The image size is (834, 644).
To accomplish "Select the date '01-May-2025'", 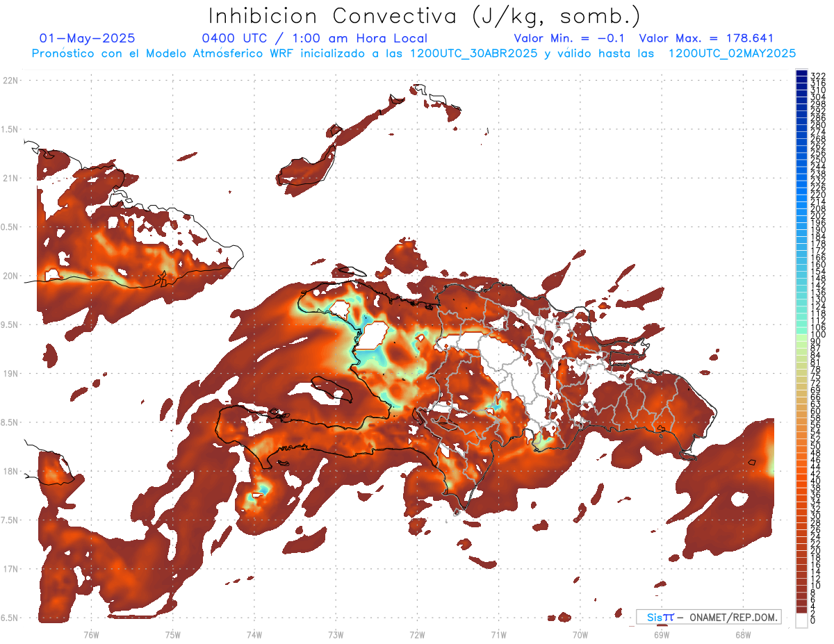I will pyautogui.click(x=88, y=38).
